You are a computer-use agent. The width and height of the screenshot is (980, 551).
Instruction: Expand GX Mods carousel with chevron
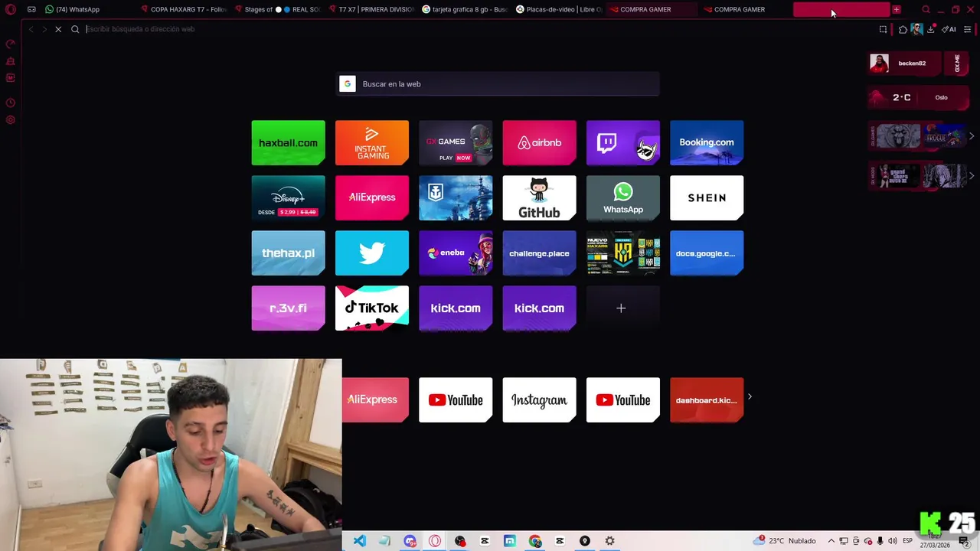(x=972, y=175)
